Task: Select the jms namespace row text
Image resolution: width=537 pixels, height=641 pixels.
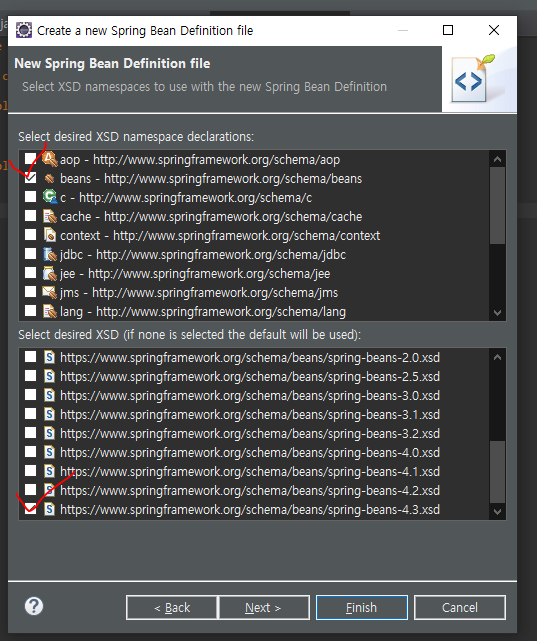Action: point(199,292)
